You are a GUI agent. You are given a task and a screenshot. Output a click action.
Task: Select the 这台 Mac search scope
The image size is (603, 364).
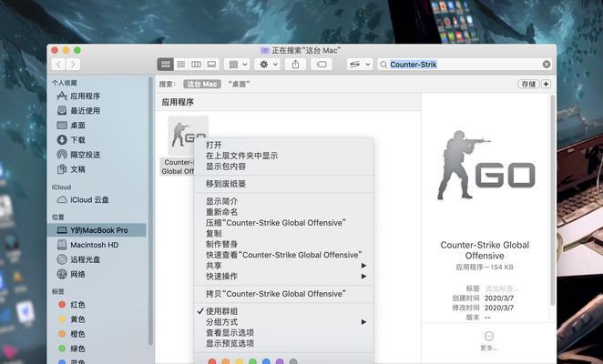click(x=202, y=84)
